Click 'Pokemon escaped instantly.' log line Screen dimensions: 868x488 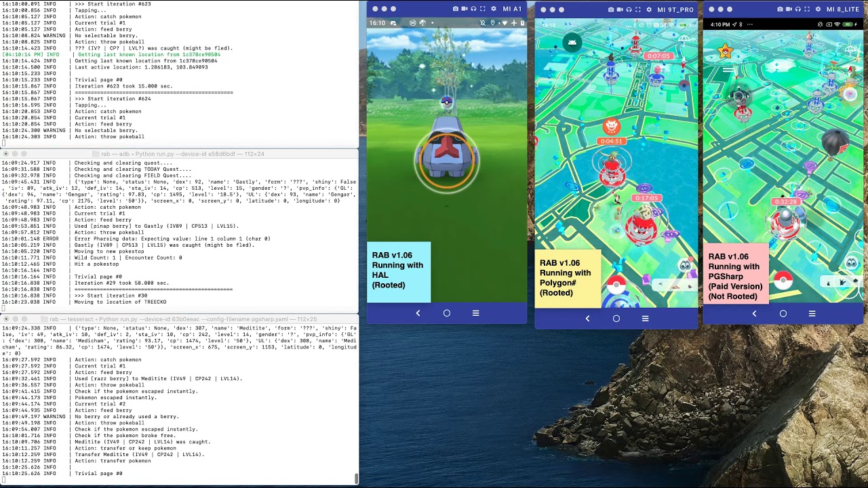tap(115, 397)
